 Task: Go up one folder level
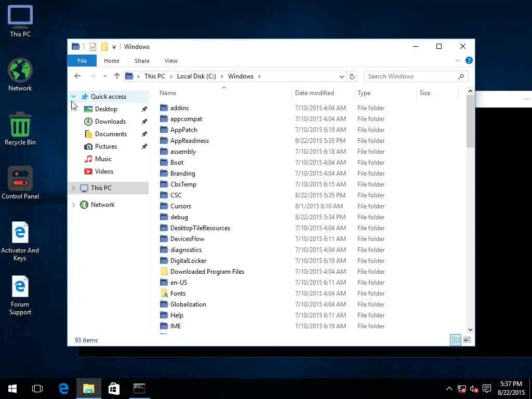coord(117,76)
